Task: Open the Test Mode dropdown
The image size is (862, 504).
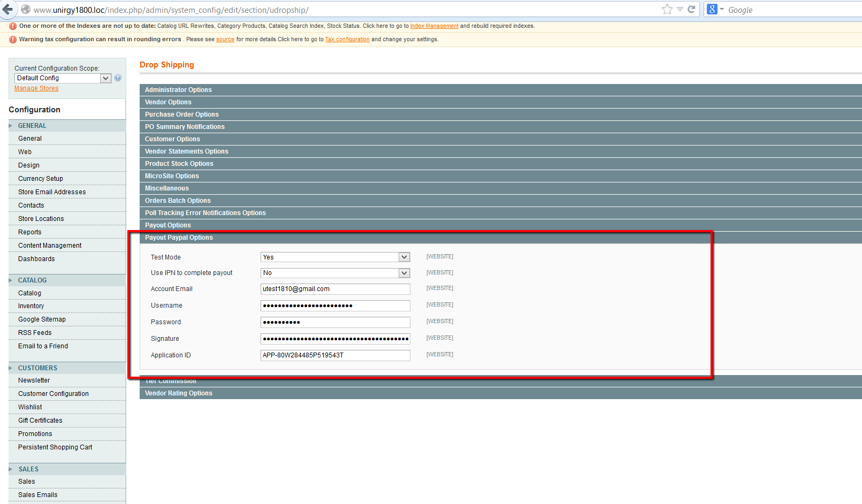Action: tap(335, 257)
